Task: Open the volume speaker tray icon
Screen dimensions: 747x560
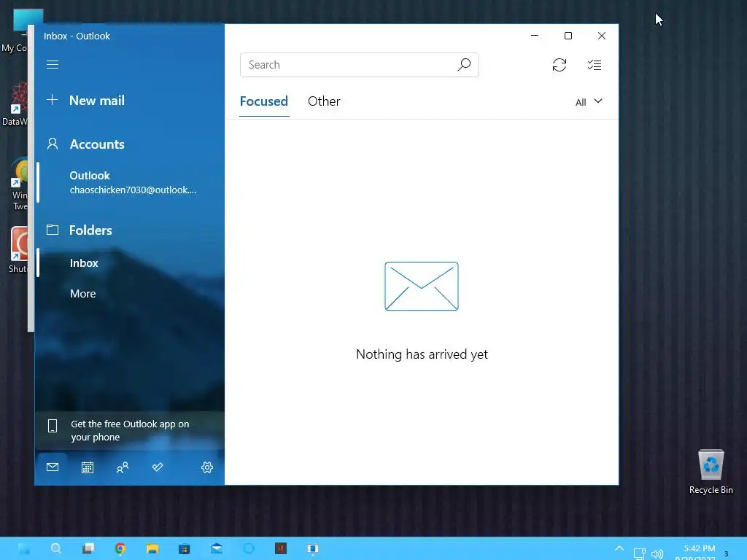Action: (x=657, y=554)
